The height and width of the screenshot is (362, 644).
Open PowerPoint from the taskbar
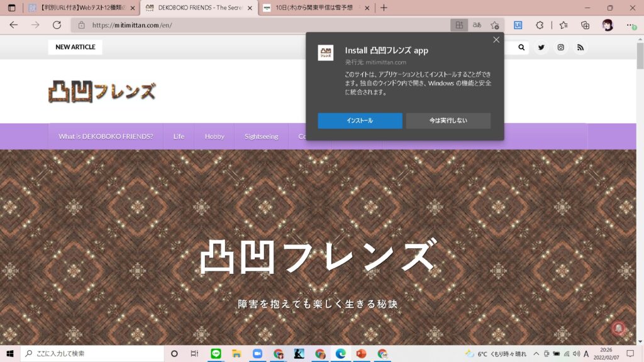click(x=362, y=354)
